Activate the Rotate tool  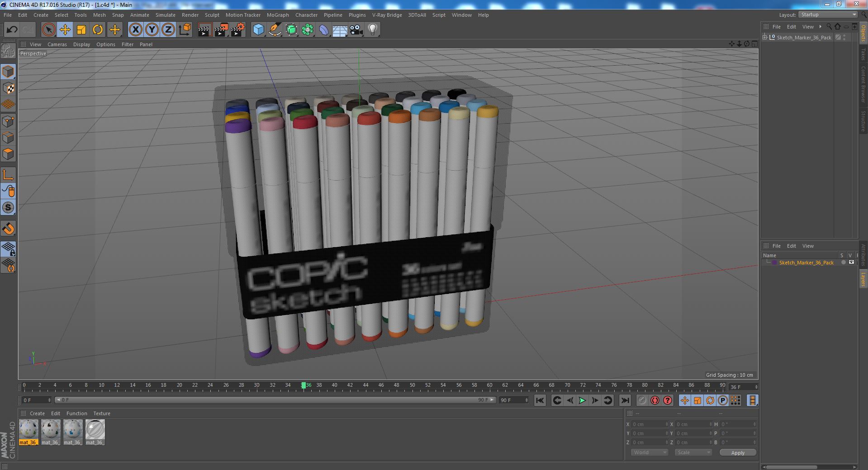pos(98,30)
